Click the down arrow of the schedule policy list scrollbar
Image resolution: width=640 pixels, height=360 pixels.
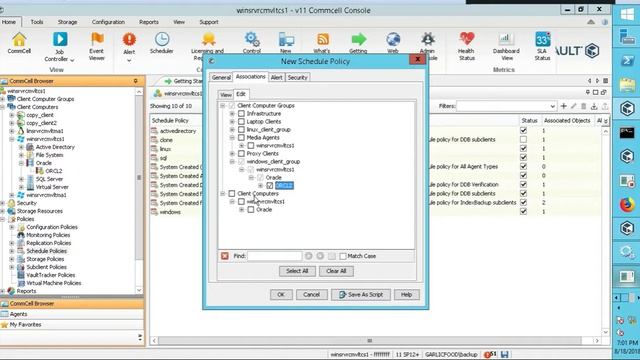point(605,332)
